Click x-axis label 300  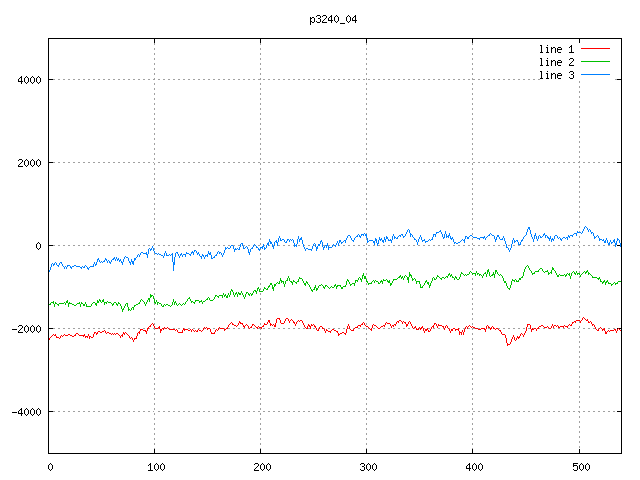(x=368, y=467)
